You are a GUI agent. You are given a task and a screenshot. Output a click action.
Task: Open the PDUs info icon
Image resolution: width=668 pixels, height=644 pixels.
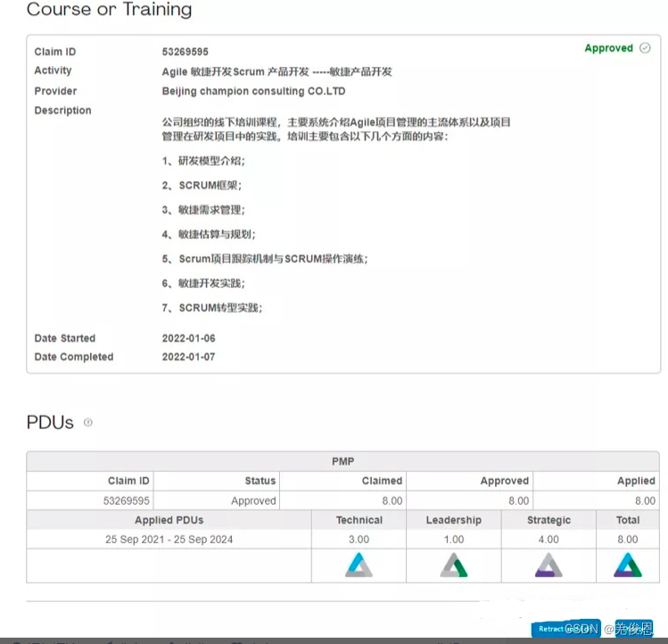(88, 423)
